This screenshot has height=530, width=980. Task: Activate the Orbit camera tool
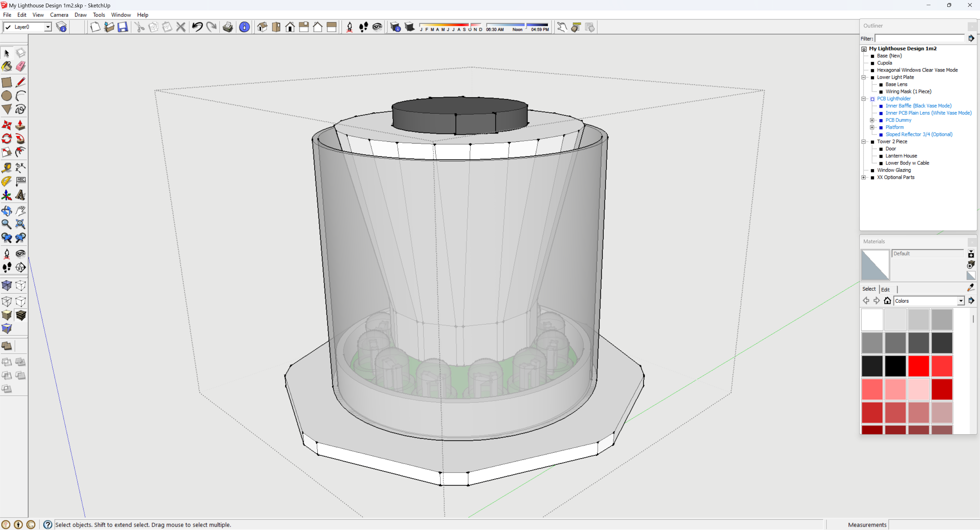click(x=6, y=211)
